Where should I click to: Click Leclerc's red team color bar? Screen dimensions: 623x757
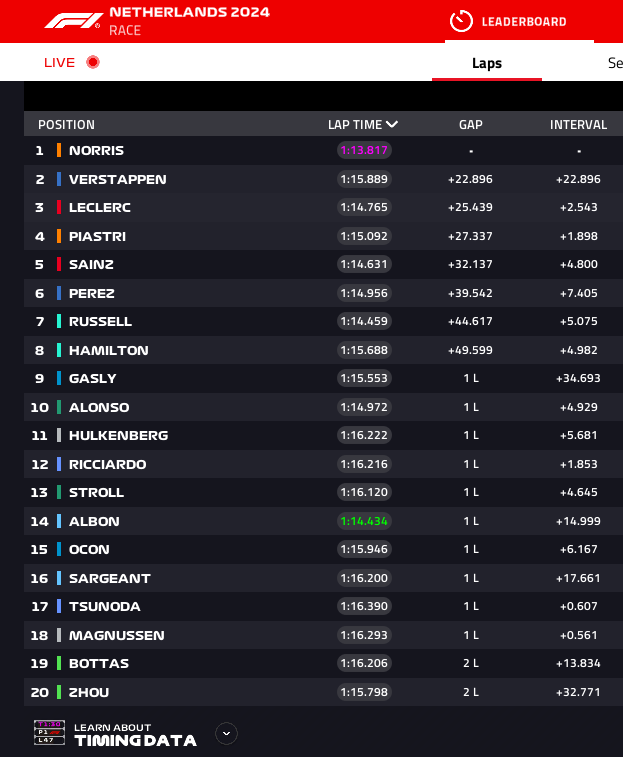59,207
